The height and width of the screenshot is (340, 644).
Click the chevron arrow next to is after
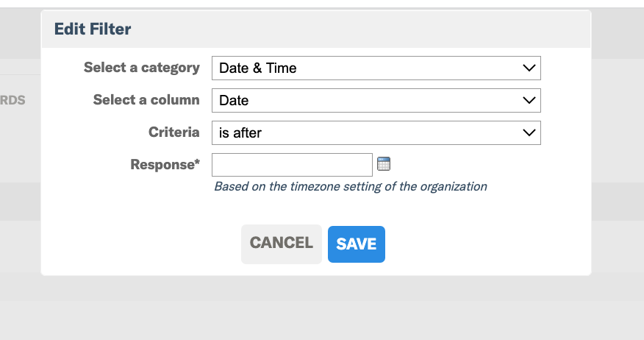pyautogui.click(x=529, y=132)
